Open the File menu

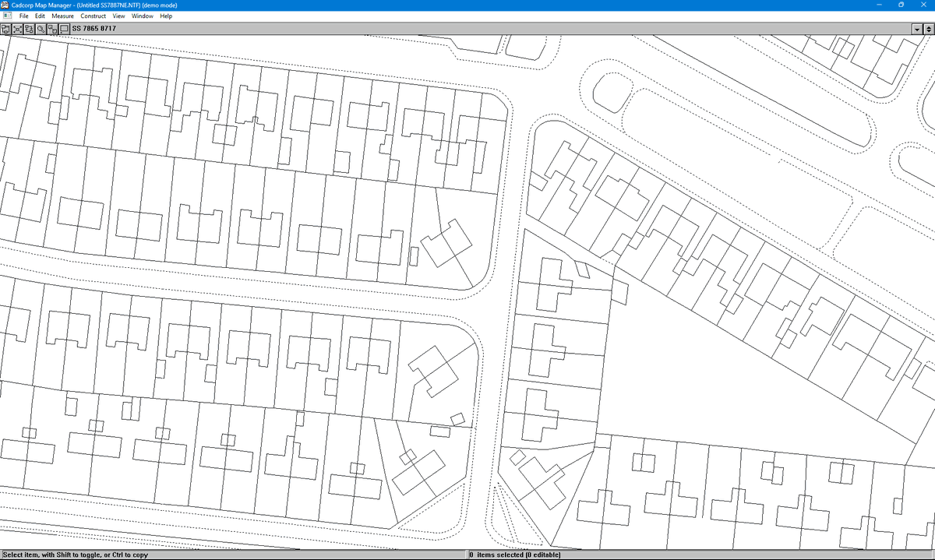pyautogui.click(x=23, y=16)
